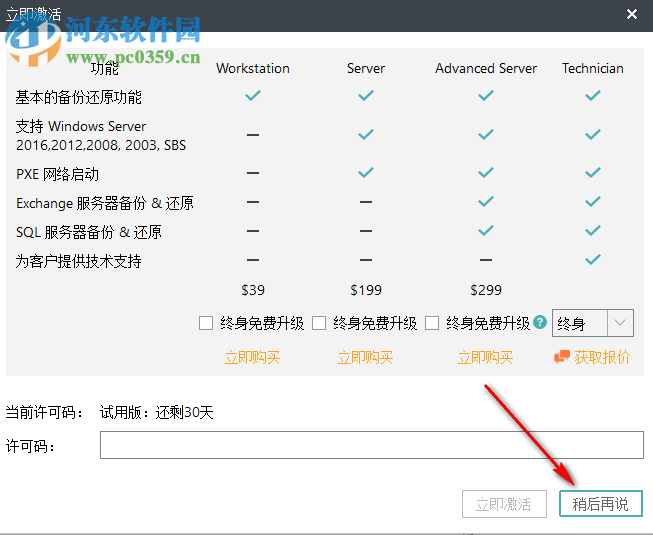
Task: Check Advanced Server 终身免费升级 checkbox
Action: 432,323
